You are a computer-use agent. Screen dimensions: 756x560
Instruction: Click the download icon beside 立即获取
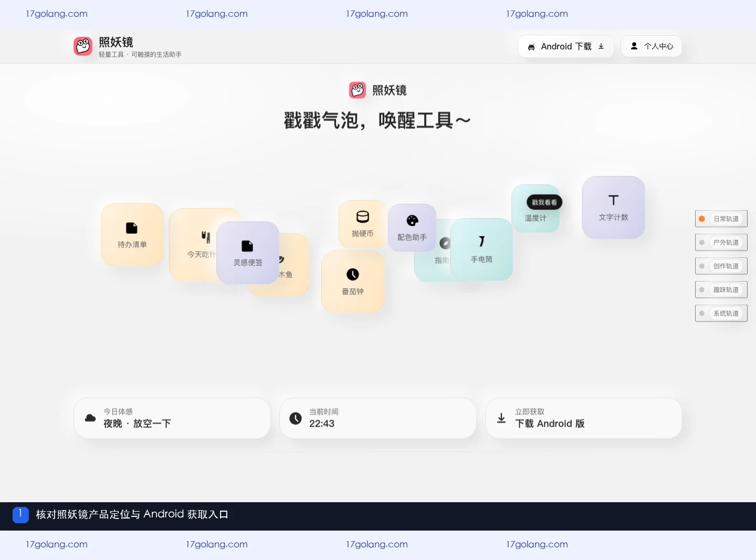[x=501, y=418]
